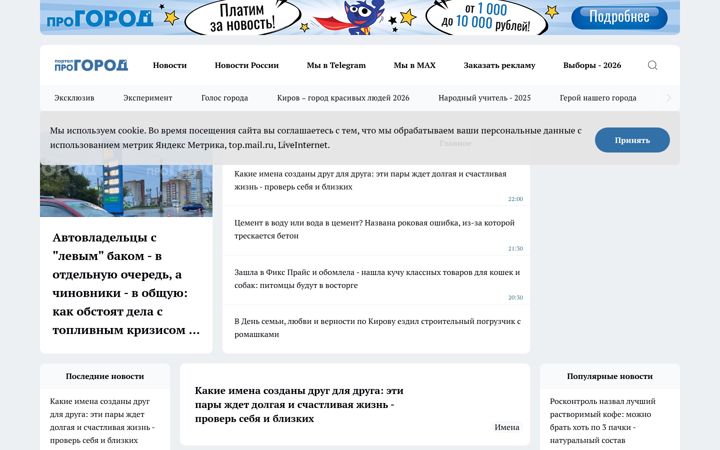720x450 pixels.
Task: Select Голос города category
Action: click(225, 98)
